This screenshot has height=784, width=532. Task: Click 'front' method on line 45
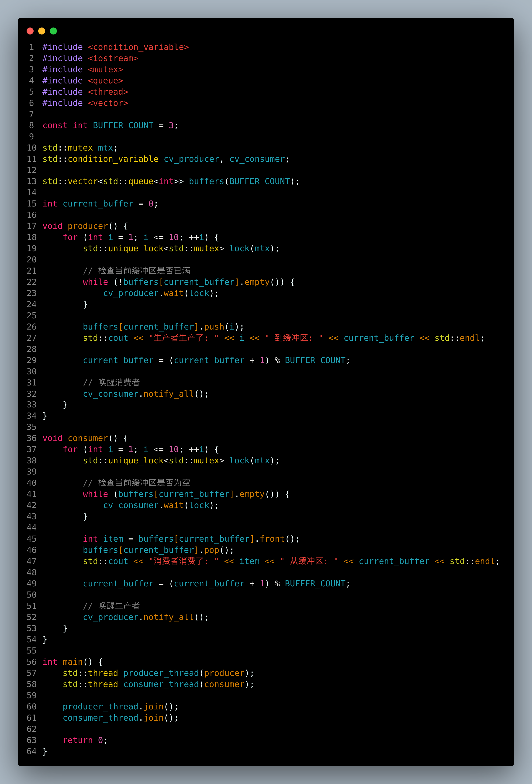[x=272, y=539]
